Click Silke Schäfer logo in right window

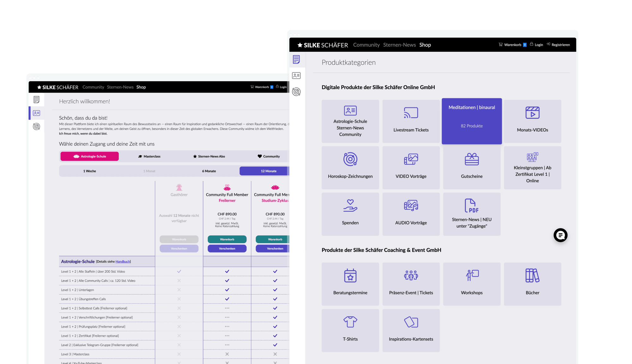point(323,45)
